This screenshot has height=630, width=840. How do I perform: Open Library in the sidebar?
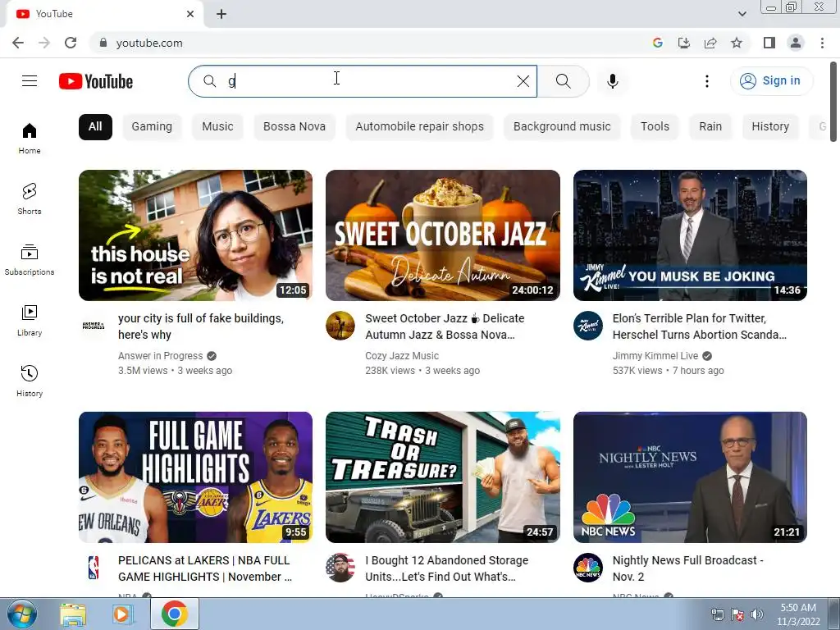coord(30,321)
